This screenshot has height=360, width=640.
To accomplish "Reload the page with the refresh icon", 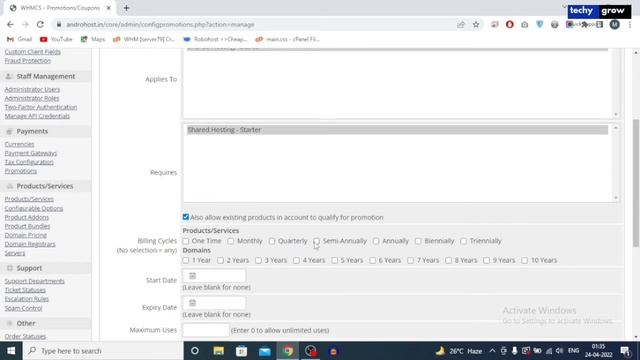I will (40, 24).
